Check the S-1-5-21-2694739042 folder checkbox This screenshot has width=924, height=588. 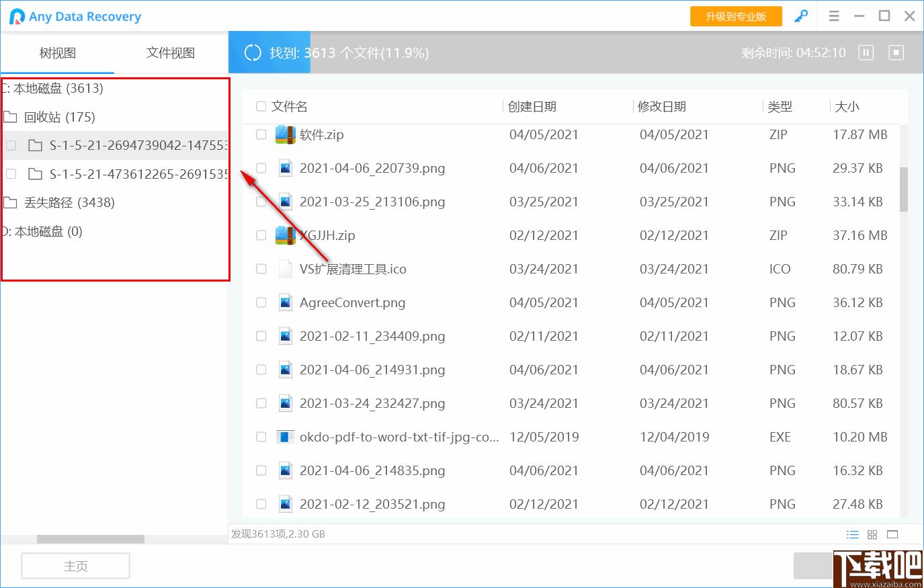[11, 145]
